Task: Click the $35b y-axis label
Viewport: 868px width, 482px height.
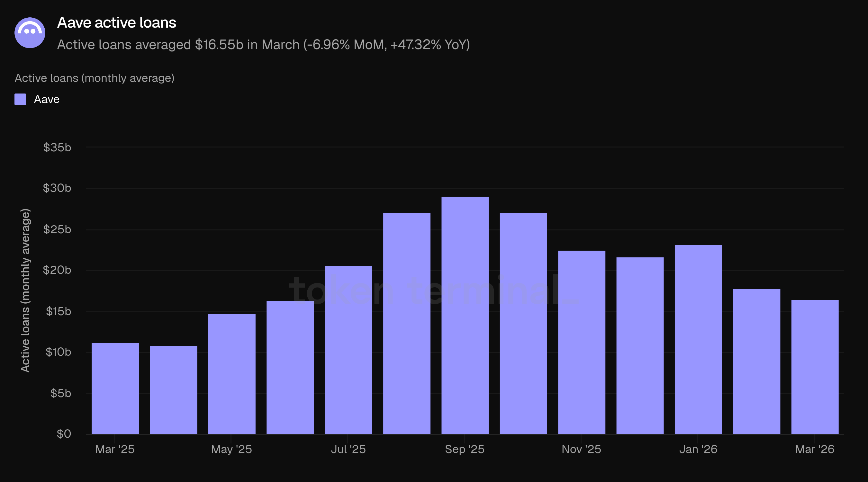Action: tap(57, 147)
